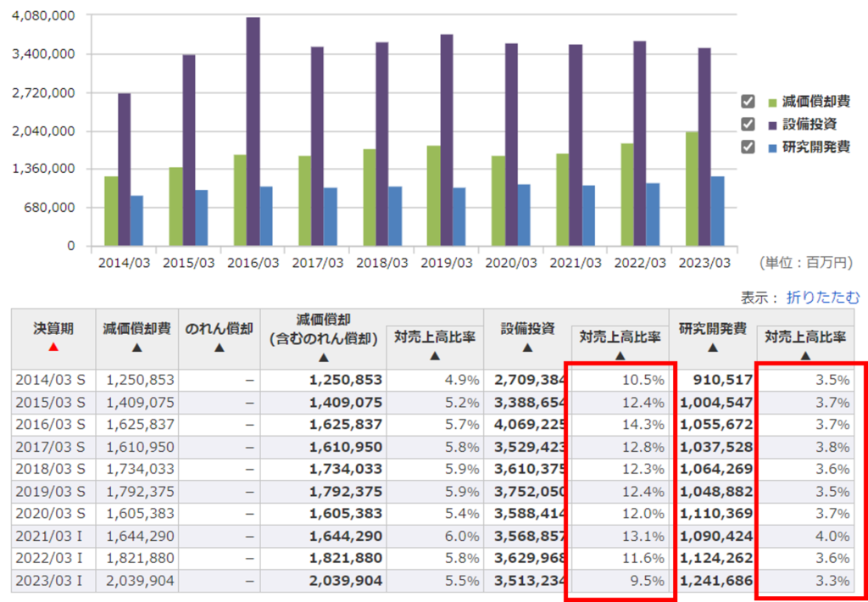The height and width of the screenshot is (602, 868).
Task: Click sort arrow under のれん償却 header
Action: (219, 347)
